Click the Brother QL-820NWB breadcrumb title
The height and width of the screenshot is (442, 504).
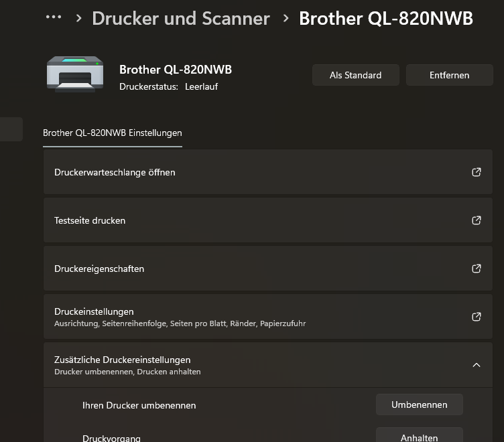(385, 18)
